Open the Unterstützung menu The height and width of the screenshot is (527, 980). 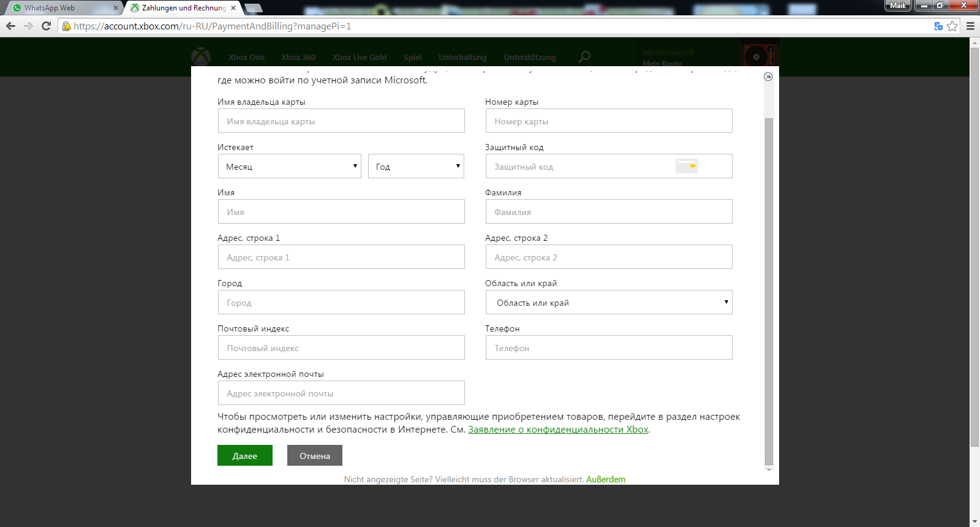530,57
